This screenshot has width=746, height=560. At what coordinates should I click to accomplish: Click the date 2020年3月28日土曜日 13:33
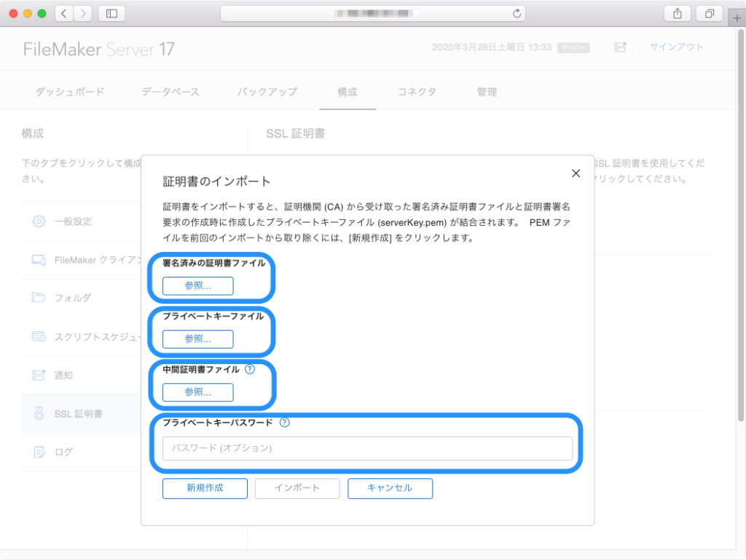click(x=492, y=47)
